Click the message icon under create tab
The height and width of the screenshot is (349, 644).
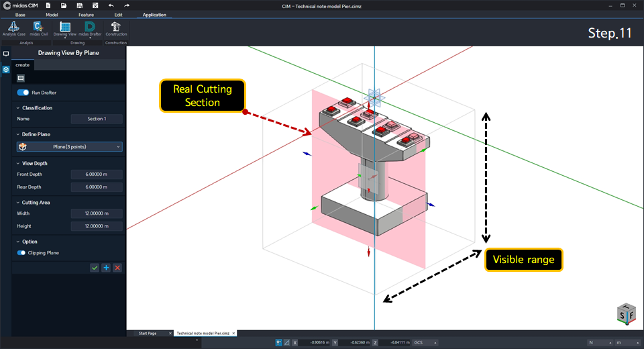(21, 78)
